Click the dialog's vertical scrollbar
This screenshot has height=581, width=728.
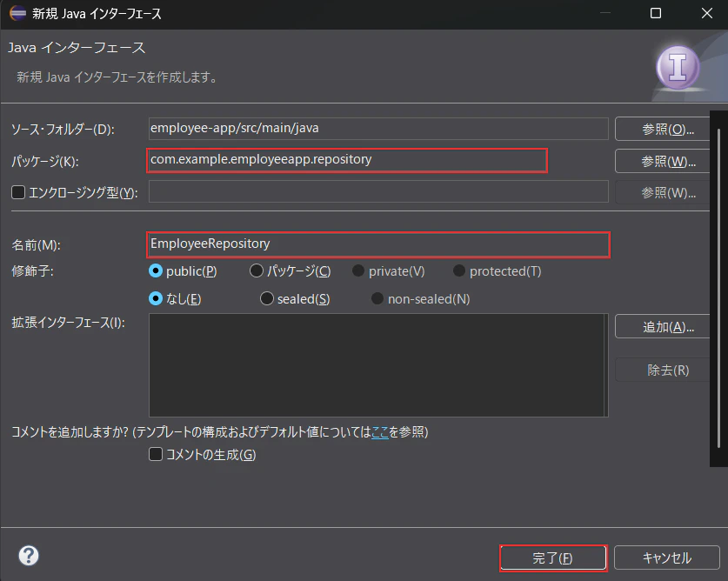[718, 288]
